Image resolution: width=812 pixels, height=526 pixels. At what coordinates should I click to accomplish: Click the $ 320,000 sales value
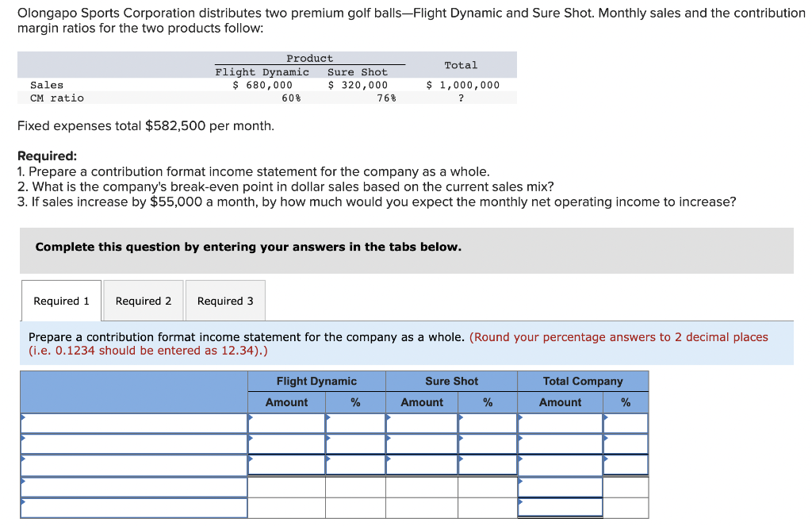click(358, 85)
